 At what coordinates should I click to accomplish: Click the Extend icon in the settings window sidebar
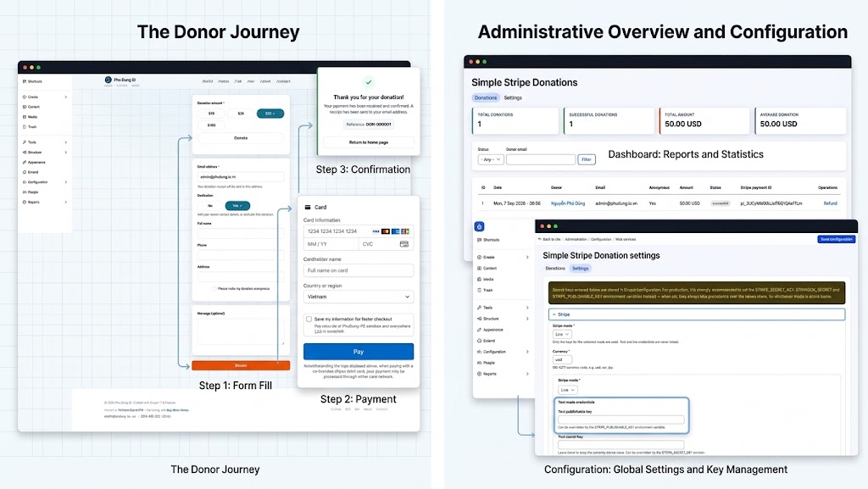click(480, 341)
